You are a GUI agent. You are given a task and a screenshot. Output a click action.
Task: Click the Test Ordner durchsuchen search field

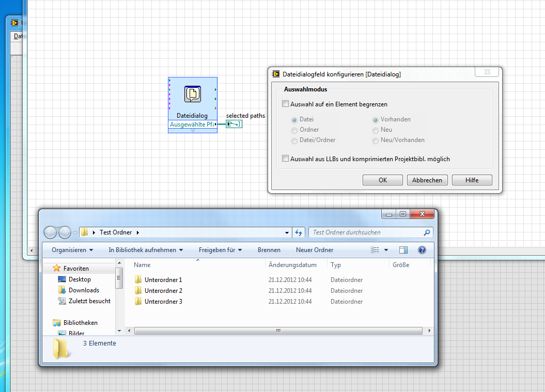[x=367, y=232]
